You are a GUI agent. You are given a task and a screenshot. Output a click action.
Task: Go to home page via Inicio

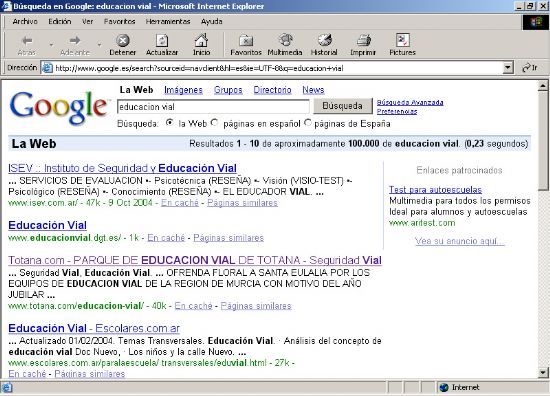pos(201,45)
